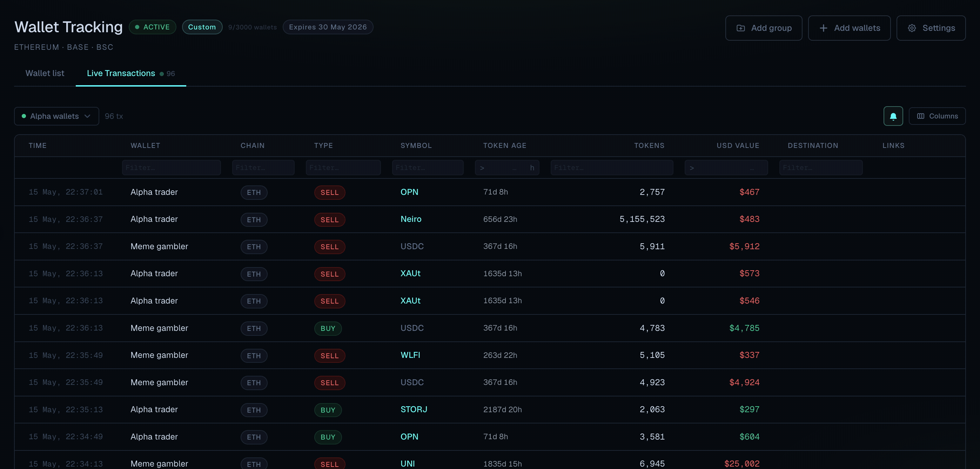Click the 656d 23h token age
Screen dimensions: 980x469
tap(500, 219)
